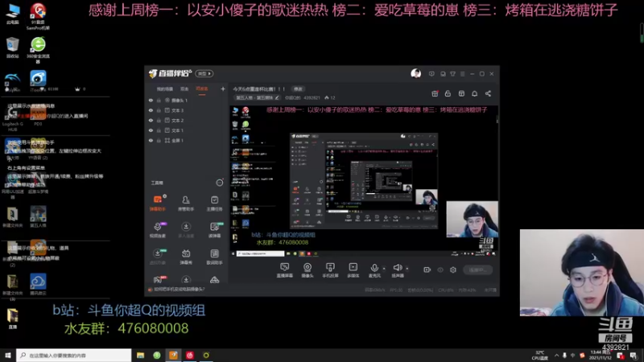Open the Windows Start button
644x362 pixels.
tap(7, 355)
